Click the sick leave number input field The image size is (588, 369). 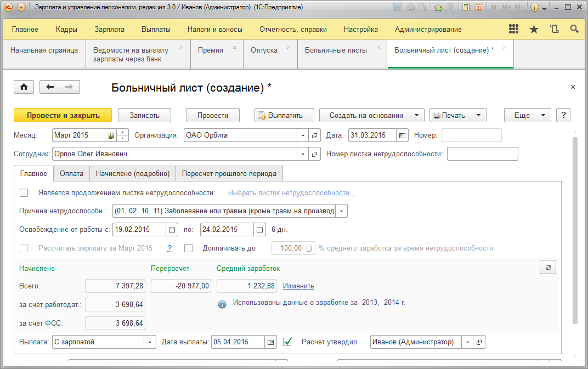click(x=482, y=154)
